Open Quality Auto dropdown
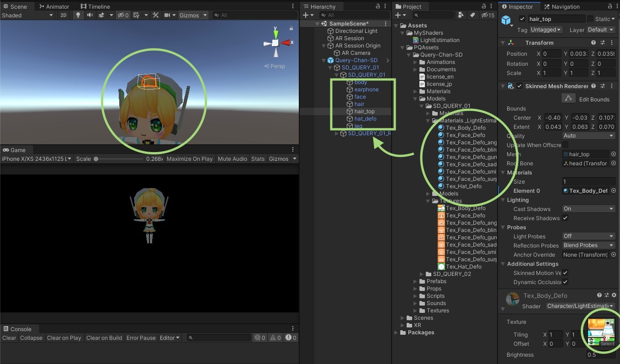Viewport: 620px width, 364px height. pos(589,136)
